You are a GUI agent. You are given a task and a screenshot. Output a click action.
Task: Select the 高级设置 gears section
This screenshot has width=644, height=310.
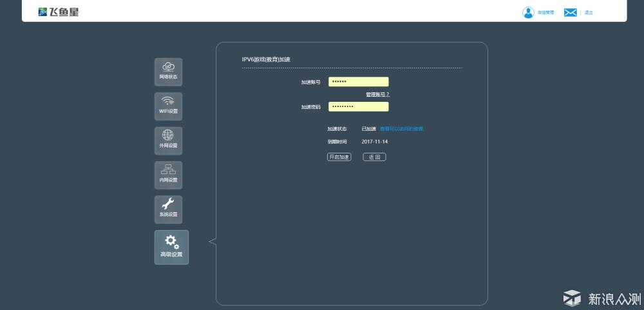[172, 247]
